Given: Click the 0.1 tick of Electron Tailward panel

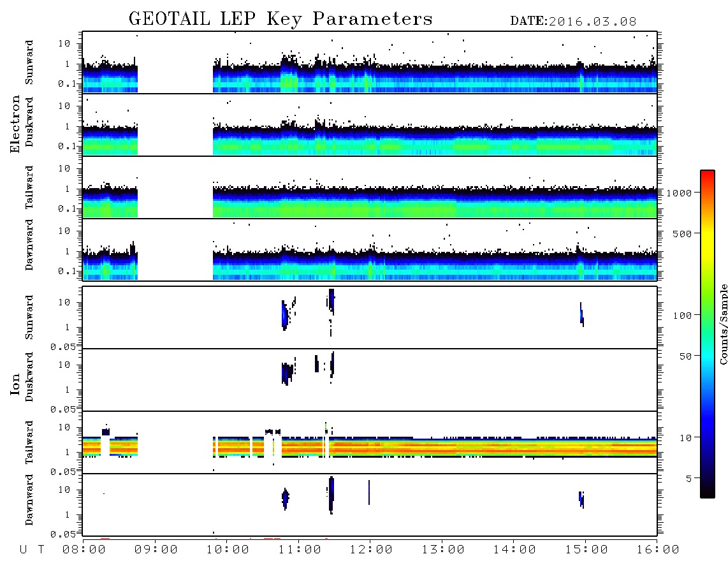Looking at the screenshot, I should 67,208.
